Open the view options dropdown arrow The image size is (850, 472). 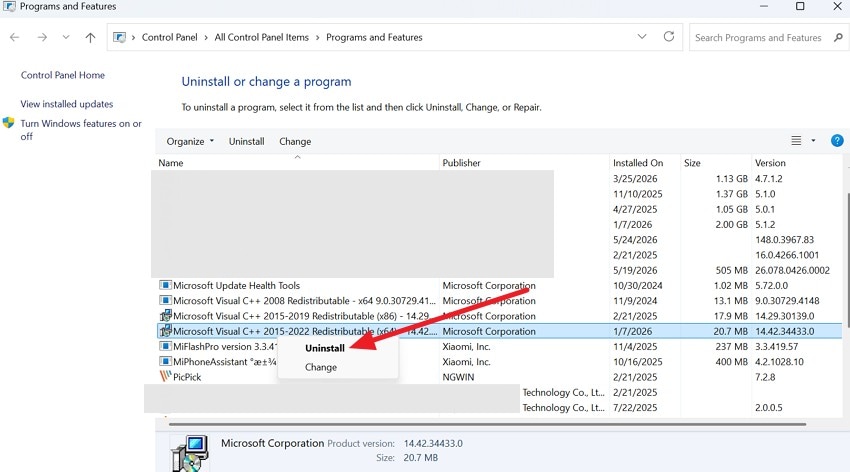click(813, 141)
